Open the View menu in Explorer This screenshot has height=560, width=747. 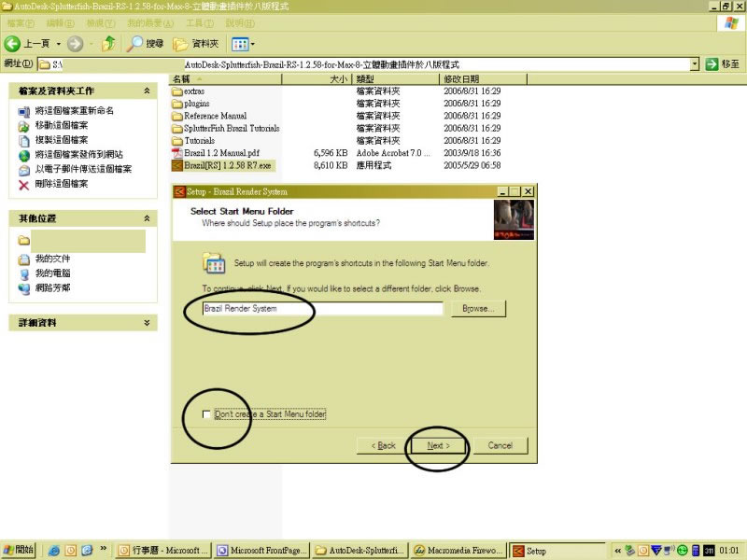pos(101,22)
